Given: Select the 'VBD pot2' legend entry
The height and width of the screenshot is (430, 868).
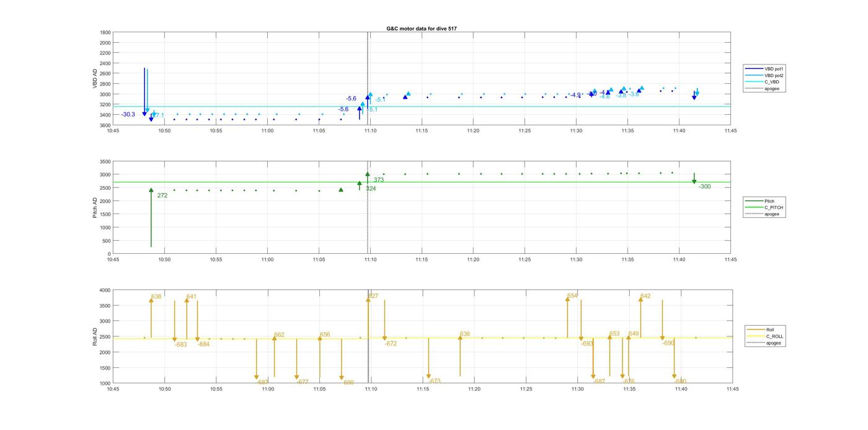Looking at the screenshot, I should [x=765, y=75].
